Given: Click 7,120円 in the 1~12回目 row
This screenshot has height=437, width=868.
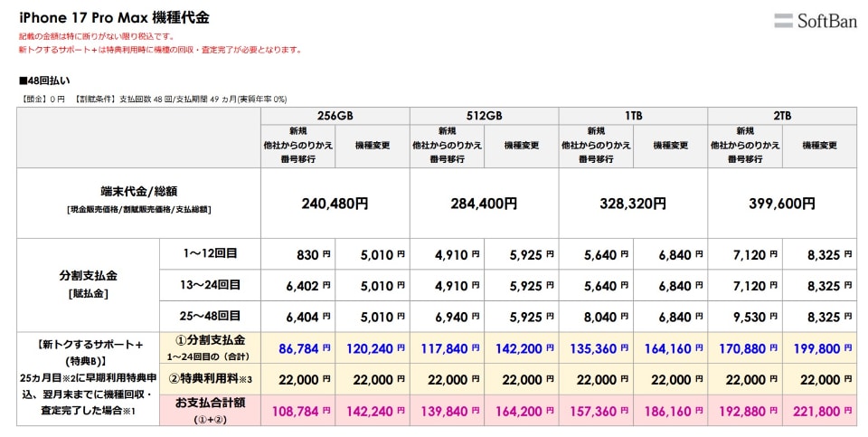Looking at the screenshot, I should click(745, 255).
